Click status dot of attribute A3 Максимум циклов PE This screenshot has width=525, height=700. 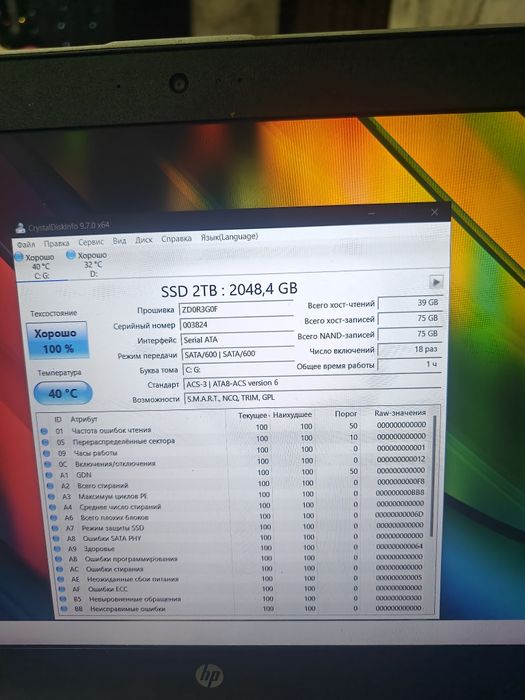(x=52, y=496)
